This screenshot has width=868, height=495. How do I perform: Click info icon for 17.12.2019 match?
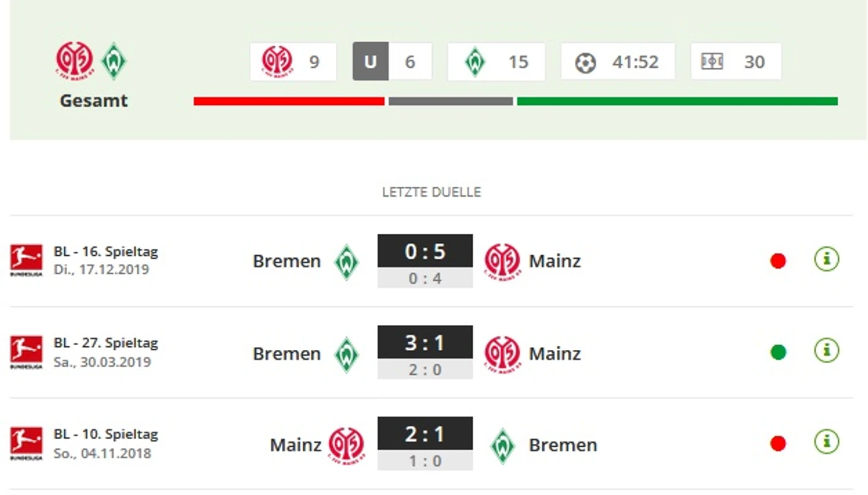[x=826, y=259]
